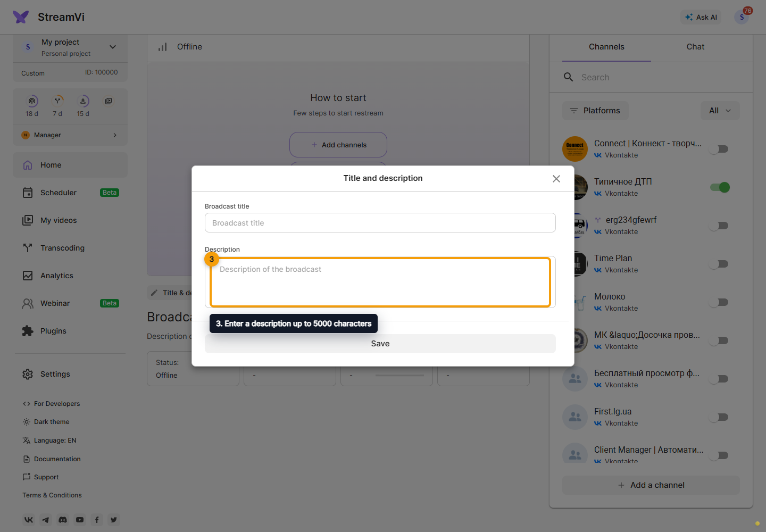
Task: Open the VK social icon in footer
Action: click(x=29, y=520)
